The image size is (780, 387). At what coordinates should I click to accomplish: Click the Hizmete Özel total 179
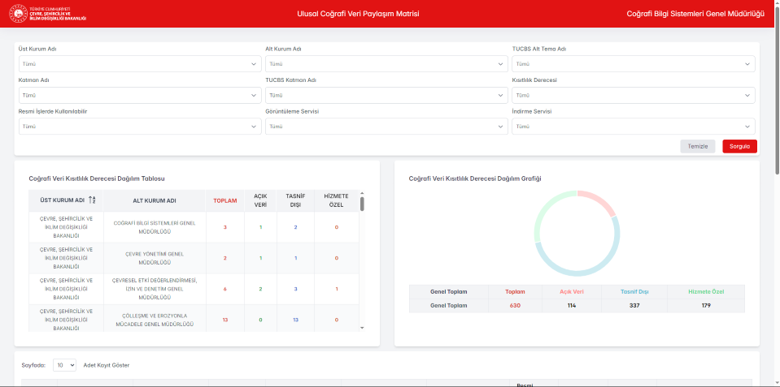pos(705,305)
